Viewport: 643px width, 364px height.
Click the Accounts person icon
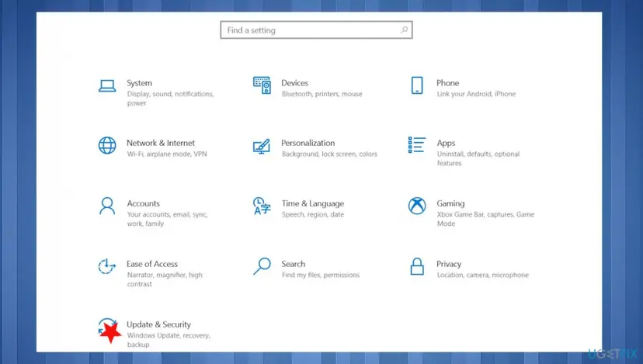tap(107, 206)
